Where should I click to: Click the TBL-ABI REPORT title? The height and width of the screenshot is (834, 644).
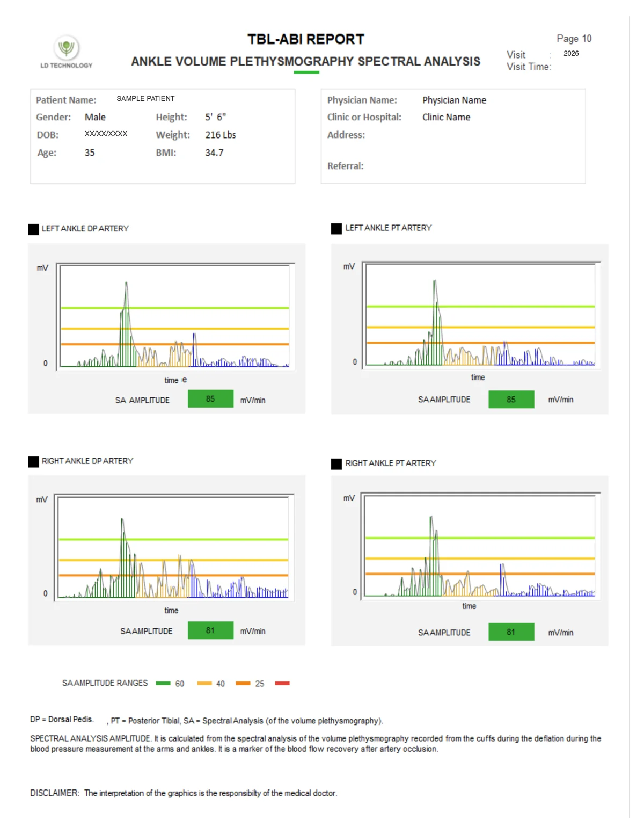[x=306, y=39]
